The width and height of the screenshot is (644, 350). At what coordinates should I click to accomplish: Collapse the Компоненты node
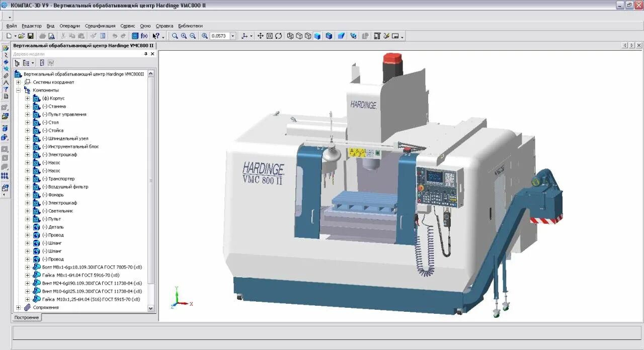(x=19, y=90)
